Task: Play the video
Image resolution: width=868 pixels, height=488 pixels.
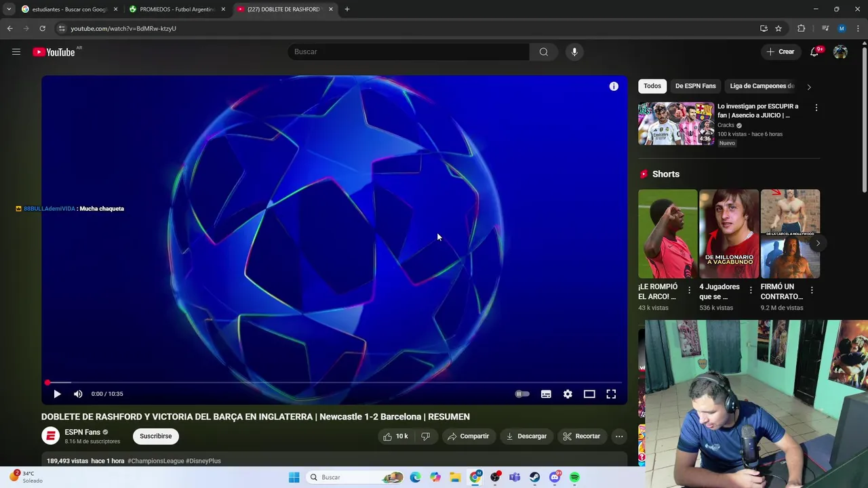Action: pyautogui.click(x=57, y=394)
